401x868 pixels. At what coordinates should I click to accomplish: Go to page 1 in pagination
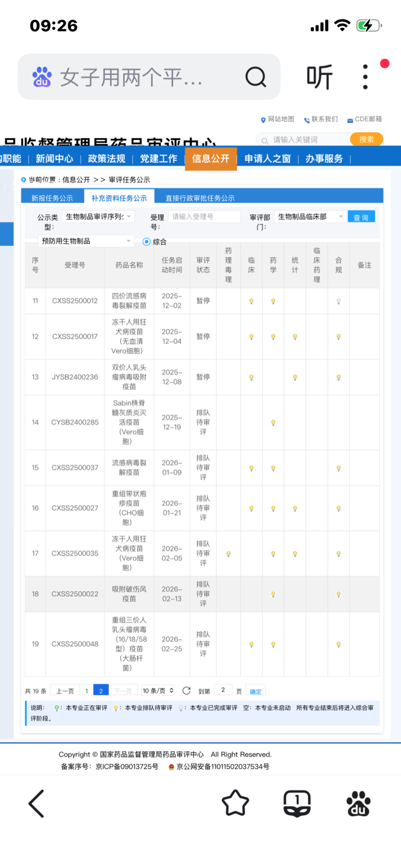87,691
